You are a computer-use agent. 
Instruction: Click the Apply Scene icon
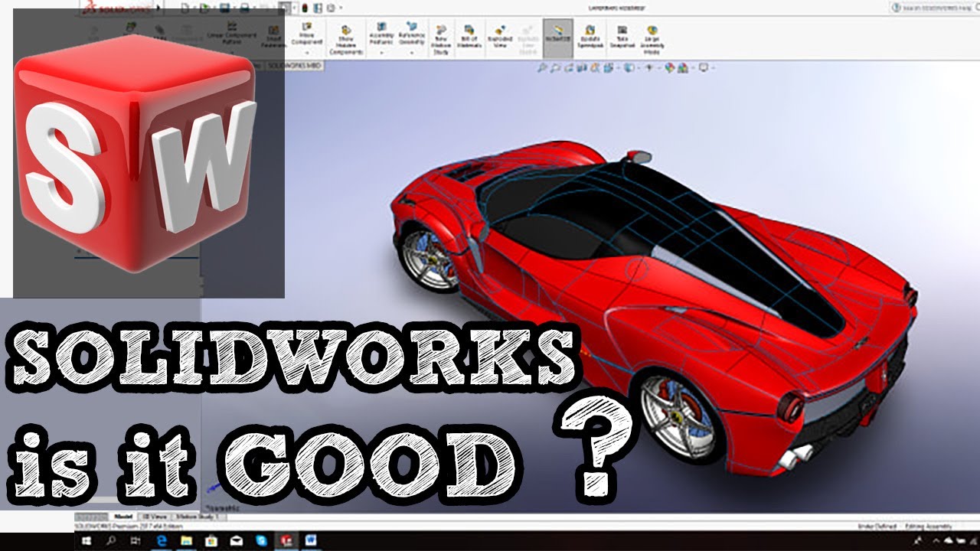[683, 68]
